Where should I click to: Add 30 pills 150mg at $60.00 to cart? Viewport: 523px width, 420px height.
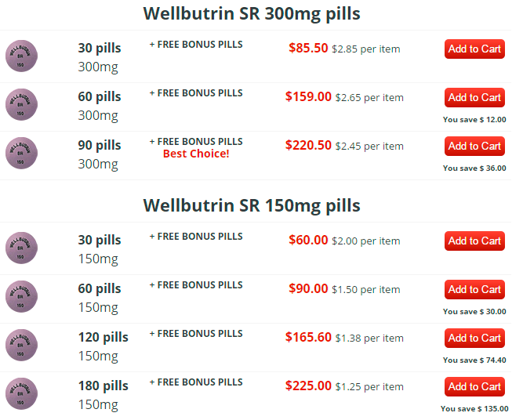tap(474, 241)
